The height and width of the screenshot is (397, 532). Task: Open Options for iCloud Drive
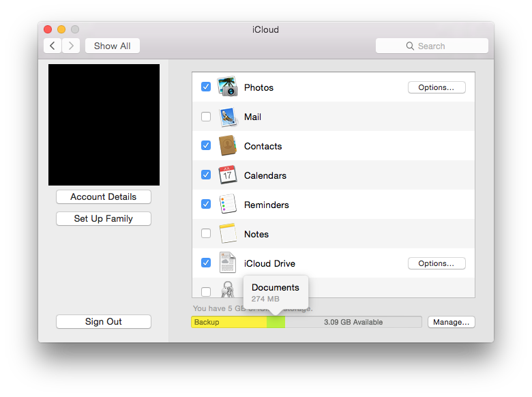click(437, 263)
